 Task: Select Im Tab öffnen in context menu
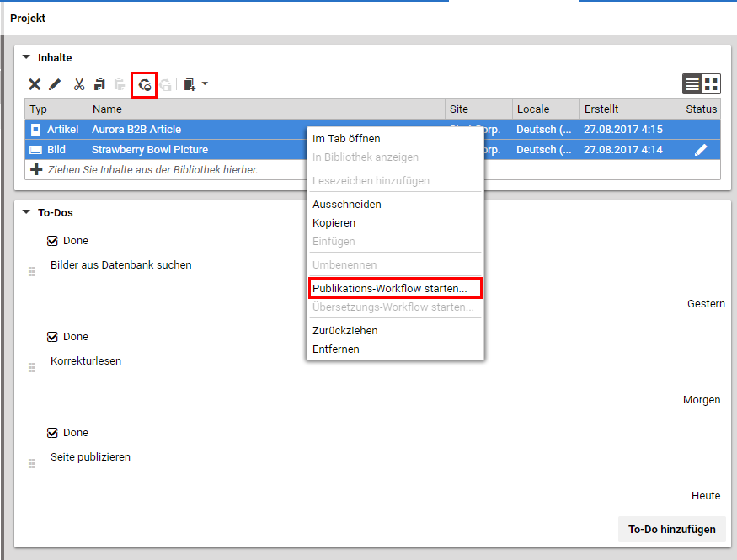point(346,139)
